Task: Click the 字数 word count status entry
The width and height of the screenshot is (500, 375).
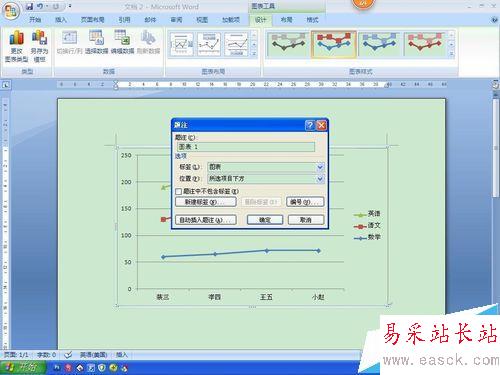Action: pos(46,355)
